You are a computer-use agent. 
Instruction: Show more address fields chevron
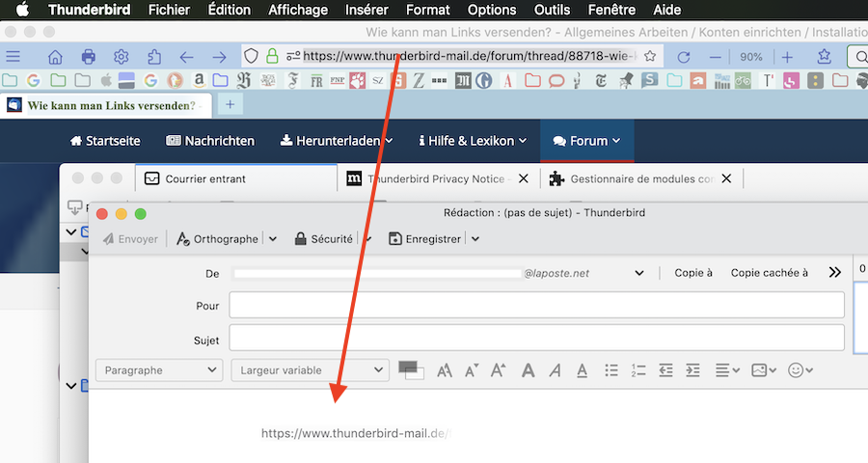pos(835,272)
